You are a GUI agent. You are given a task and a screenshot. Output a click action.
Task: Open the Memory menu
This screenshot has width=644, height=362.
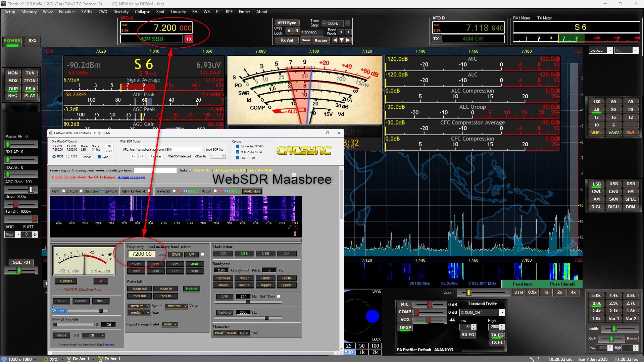pos(29,12)
